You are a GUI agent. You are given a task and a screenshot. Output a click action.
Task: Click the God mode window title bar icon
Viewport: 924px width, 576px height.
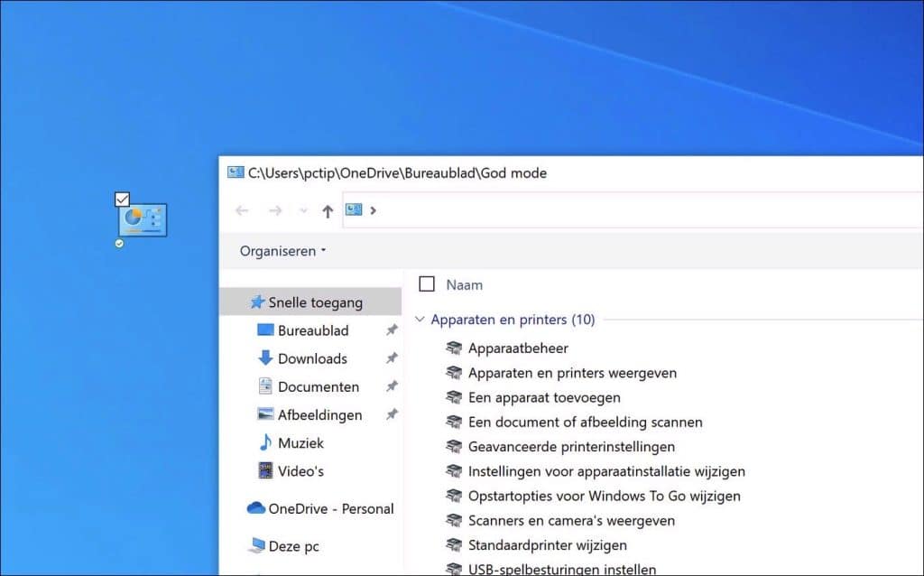click(236, 172)
